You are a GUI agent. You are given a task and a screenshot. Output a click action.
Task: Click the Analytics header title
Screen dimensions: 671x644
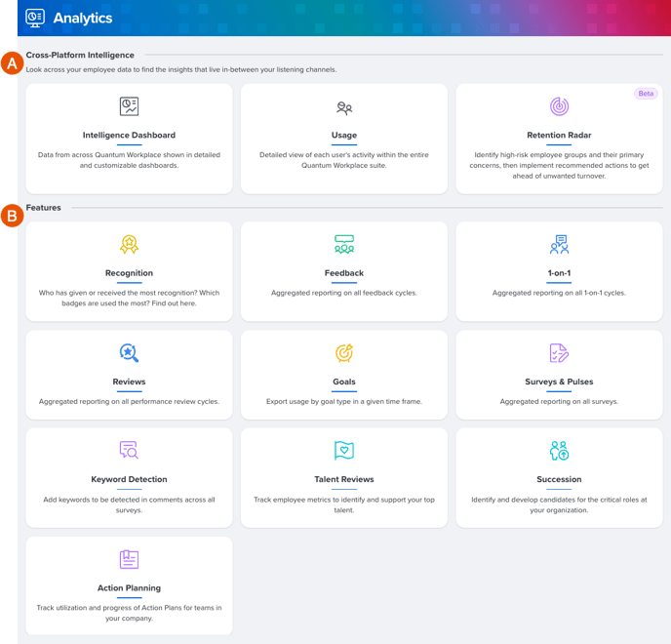pyautogui.click(x=83, y=18)
